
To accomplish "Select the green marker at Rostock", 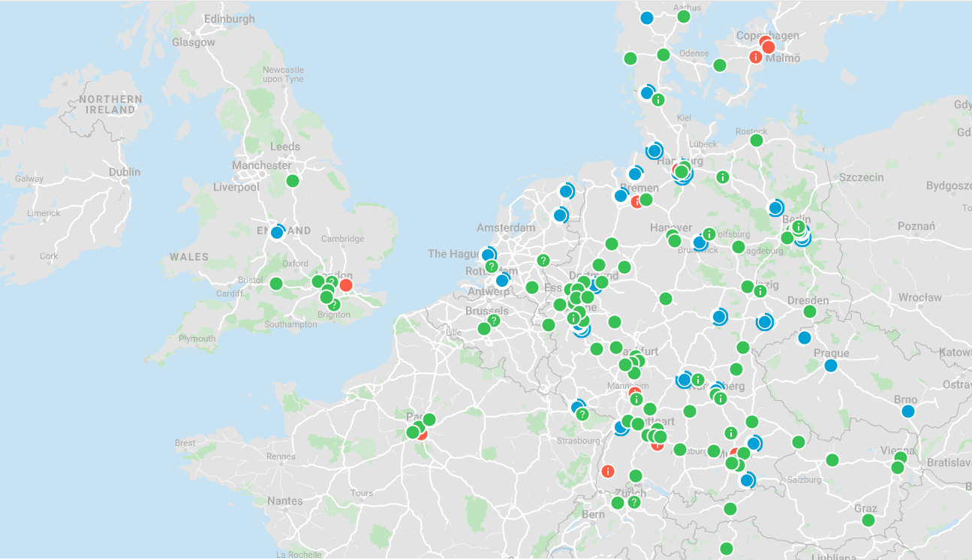I will coord(757,140).
